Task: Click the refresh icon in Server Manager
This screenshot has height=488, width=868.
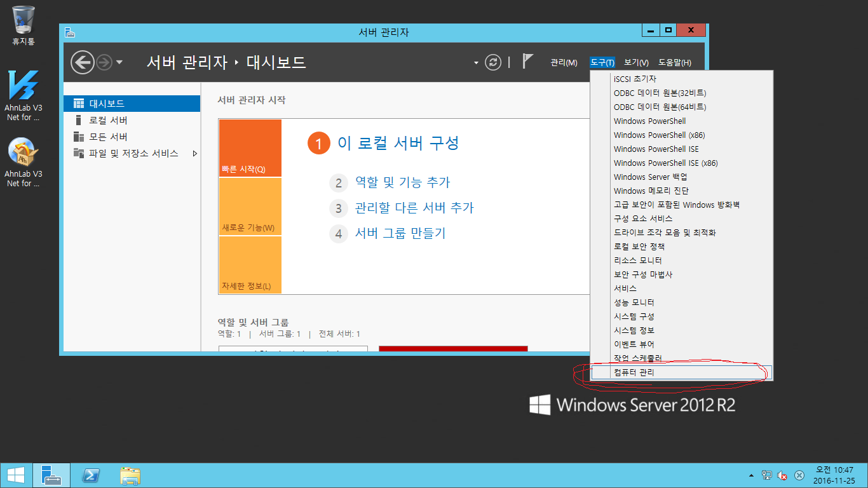Action: [x=493, y=62]
